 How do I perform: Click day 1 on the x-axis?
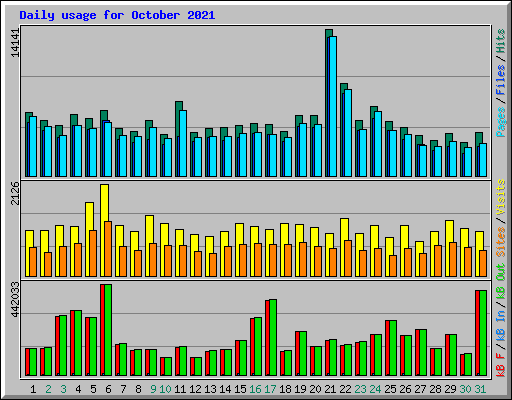click(33, 389)
